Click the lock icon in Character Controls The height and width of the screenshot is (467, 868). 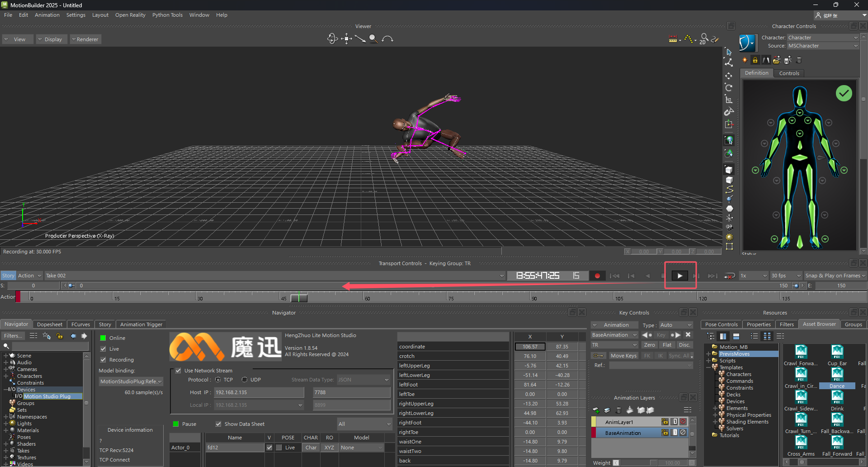pos(755,60)
